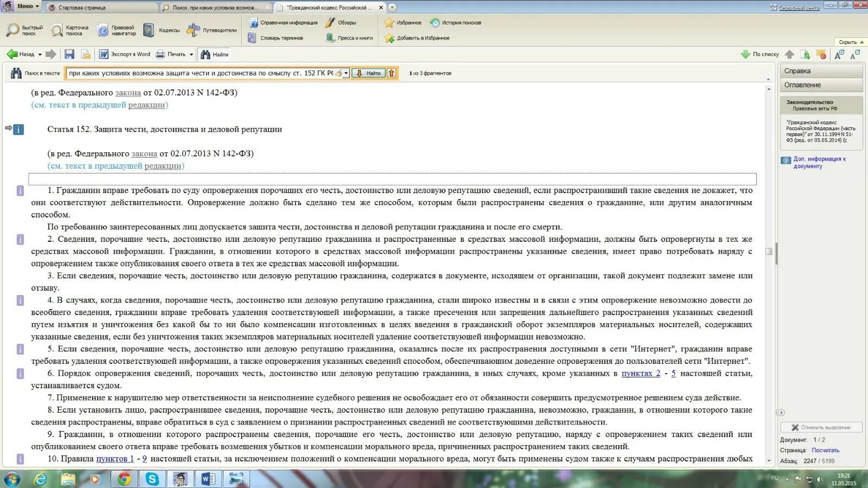Click the Посчитать pages link
The width and height of the screenshot is (868, 488).
pyautogui.click(x=825, y=451)
